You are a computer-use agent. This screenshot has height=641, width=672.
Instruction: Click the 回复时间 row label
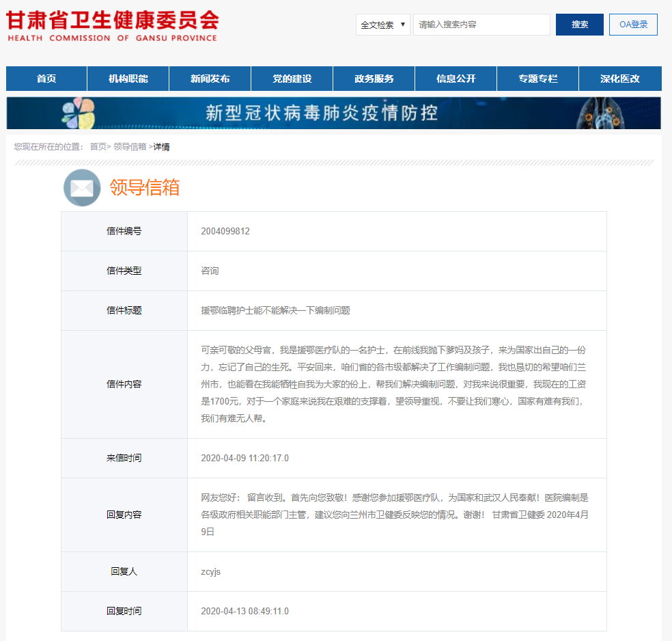124,611
